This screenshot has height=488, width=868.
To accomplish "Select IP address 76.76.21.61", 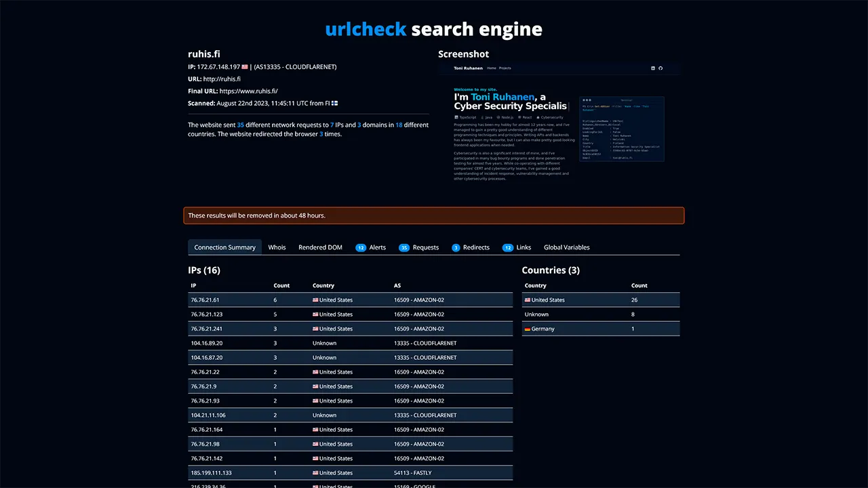I will pos(205,300).
